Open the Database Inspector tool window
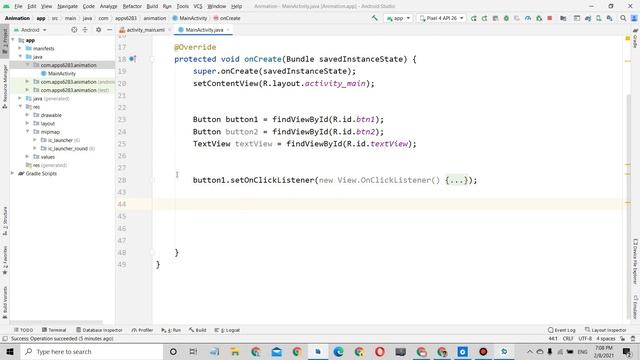 click(x=99, y=330)
